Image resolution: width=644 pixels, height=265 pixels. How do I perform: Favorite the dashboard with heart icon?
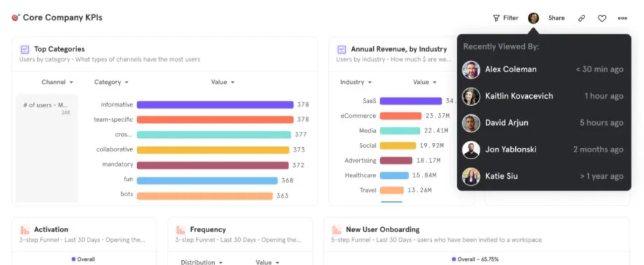(602, 18)
